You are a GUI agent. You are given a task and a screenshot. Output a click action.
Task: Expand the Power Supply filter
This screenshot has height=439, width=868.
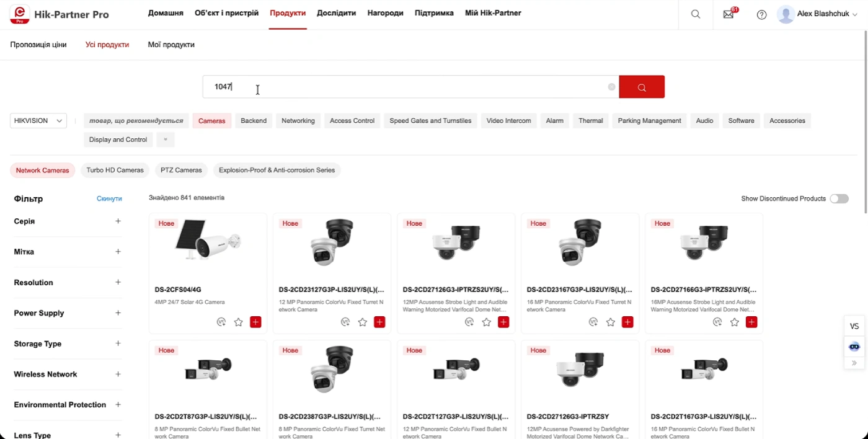click(118, 313)
